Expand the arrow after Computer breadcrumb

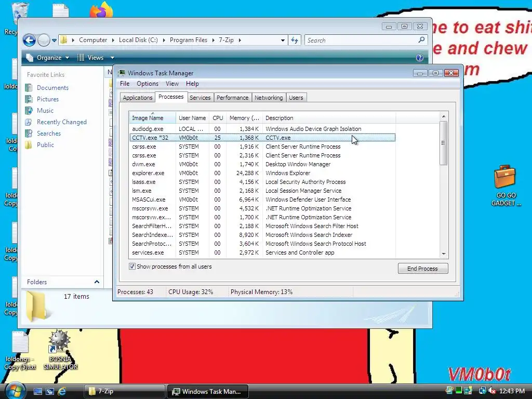113,40
